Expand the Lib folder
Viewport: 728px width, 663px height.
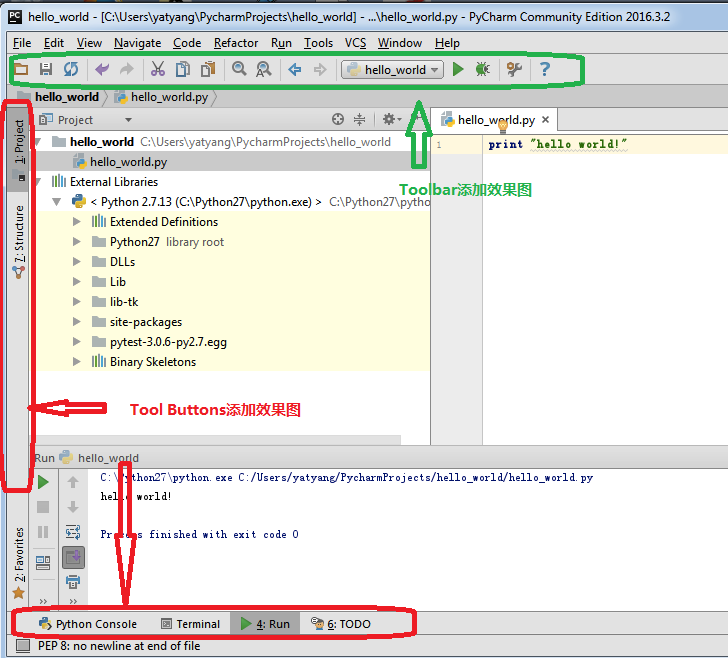(77, 282)
